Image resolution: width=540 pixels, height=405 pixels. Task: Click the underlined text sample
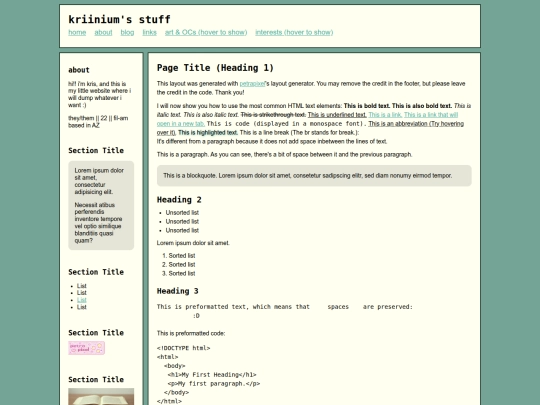[x=337, y=115]
